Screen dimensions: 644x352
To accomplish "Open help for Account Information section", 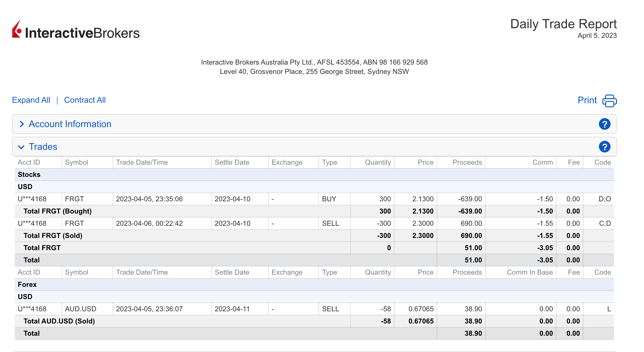I will [604, 124].
